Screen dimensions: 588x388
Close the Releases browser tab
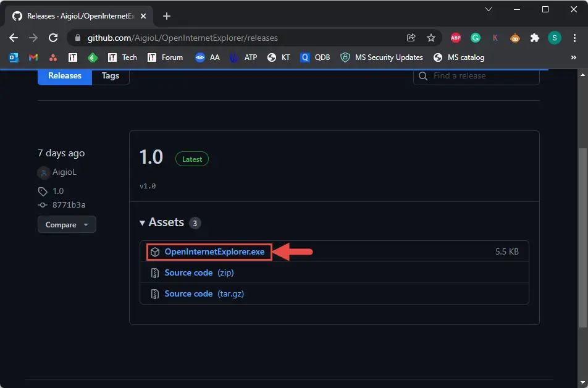(143, 16)
